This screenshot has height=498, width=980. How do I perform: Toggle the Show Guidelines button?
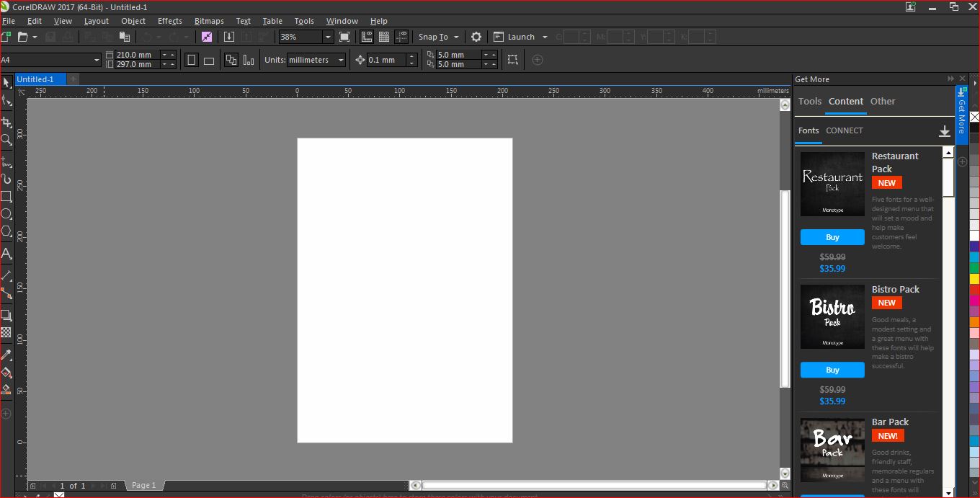(402, 37)
